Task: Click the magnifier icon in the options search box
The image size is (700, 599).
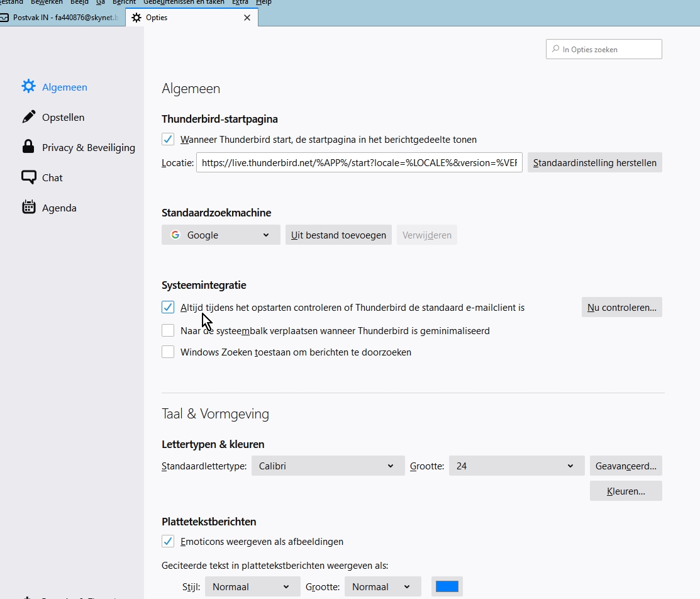Action: point(555,49)
